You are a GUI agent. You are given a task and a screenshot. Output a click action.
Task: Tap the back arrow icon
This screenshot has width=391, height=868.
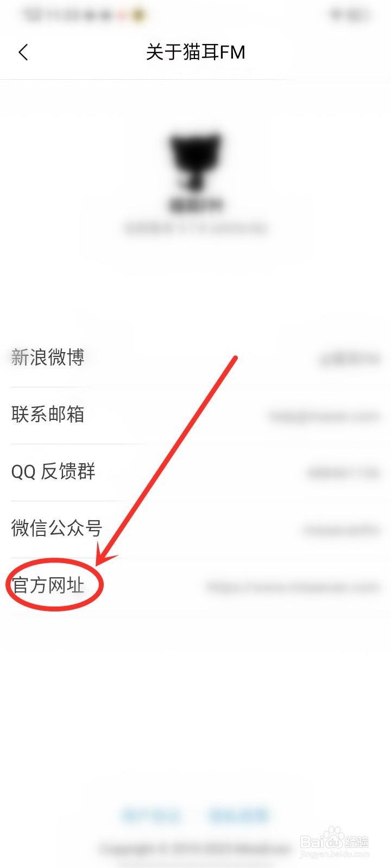pos(23,52)
